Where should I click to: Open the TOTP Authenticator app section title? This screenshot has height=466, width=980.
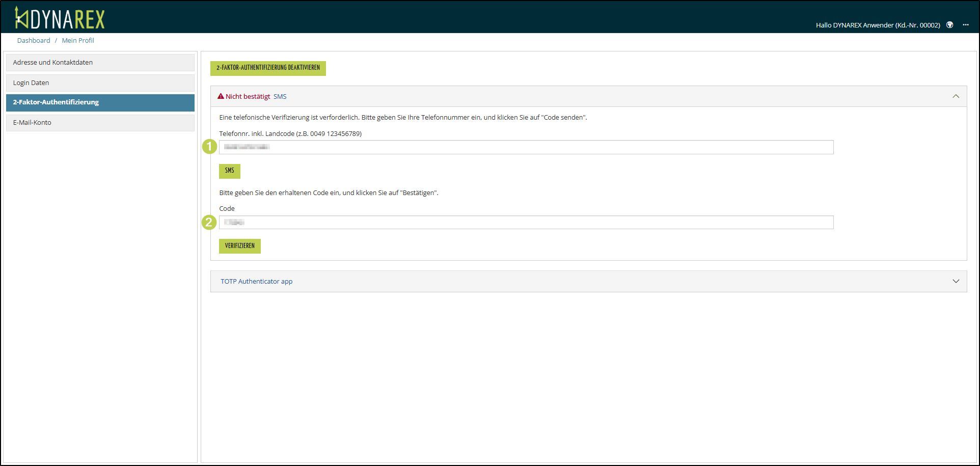(256, 281)
